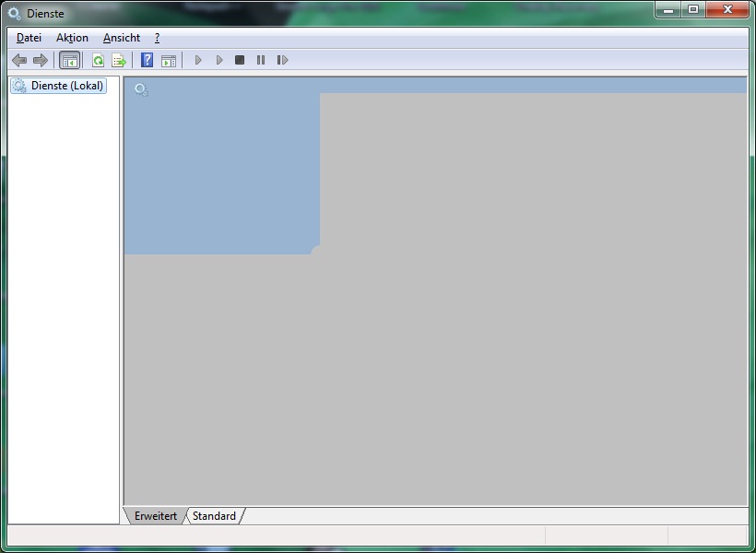Open the Ansicht menu
The height and width of the screenshot is (553, 756).
tap(122, 38)
